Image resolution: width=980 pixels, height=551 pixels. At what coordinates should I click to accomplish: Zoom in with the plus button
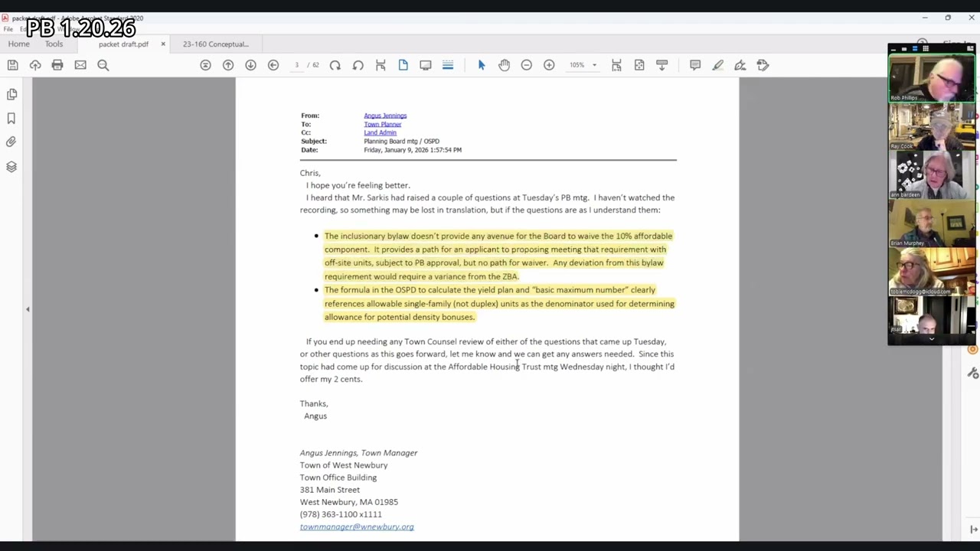[x=549, y=65]
